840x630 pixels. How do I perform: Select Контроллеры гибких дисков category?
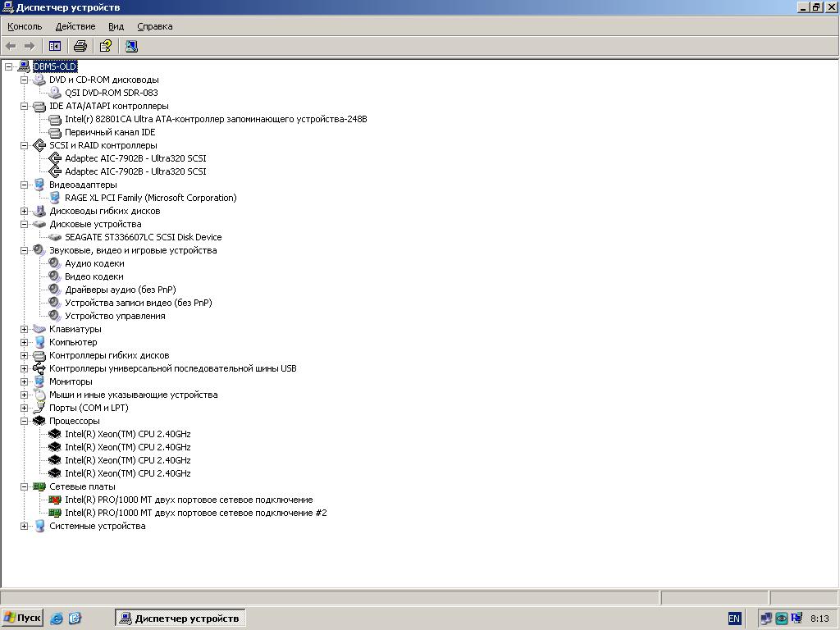click(109, 355)
